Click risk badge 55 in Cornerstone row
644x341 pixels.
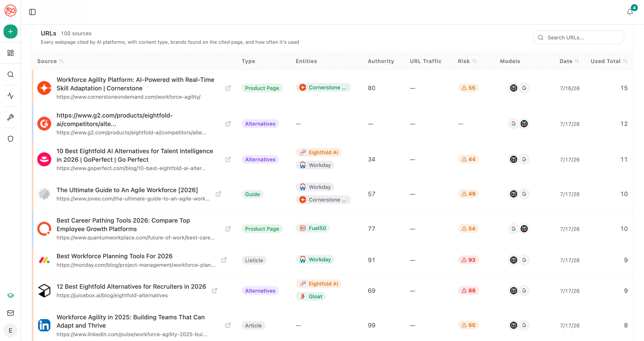(468, 88)
